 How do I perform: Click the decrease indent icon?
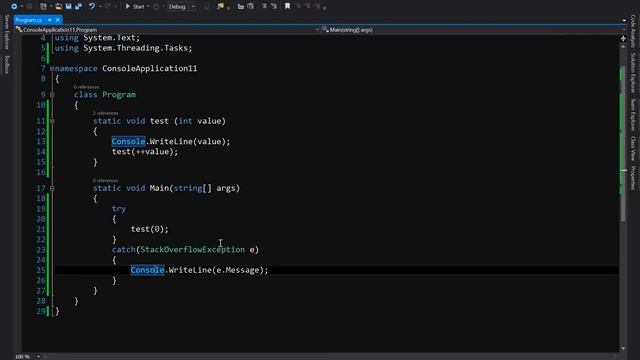tap(241, 6)
